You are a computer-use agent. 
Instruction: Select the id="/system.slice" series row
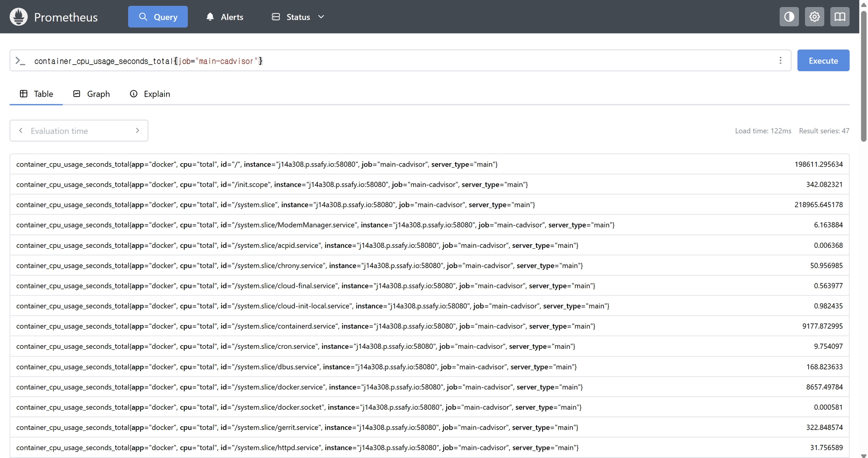coord(429,205)
